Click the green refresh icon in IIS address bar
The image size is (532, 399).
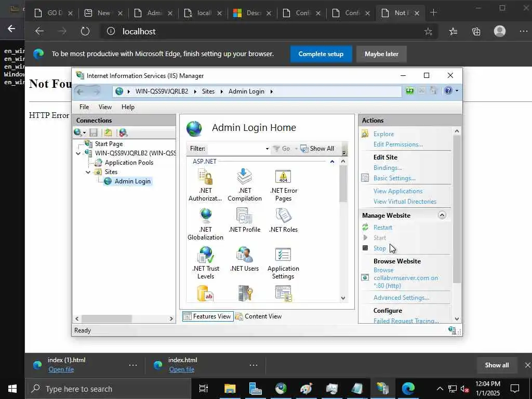(x=410, y=90)
